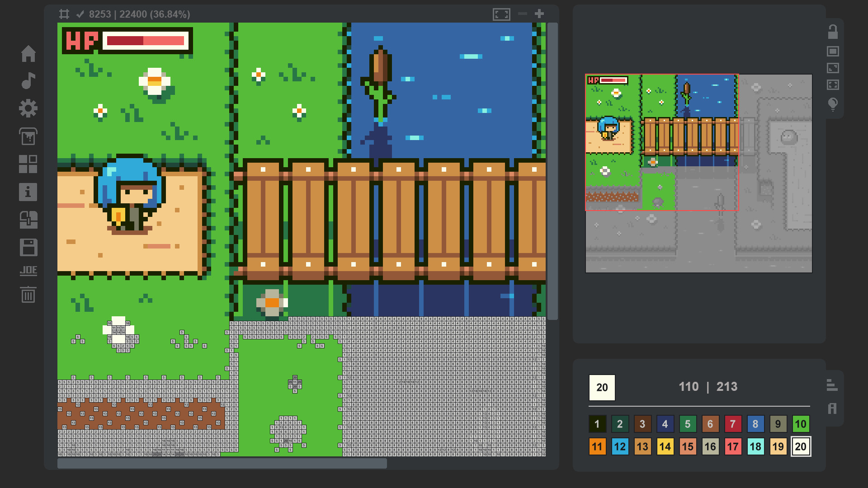Select the paint bucket fill tool
Viewport: 868px width, 488px height.
coord(29,136)
